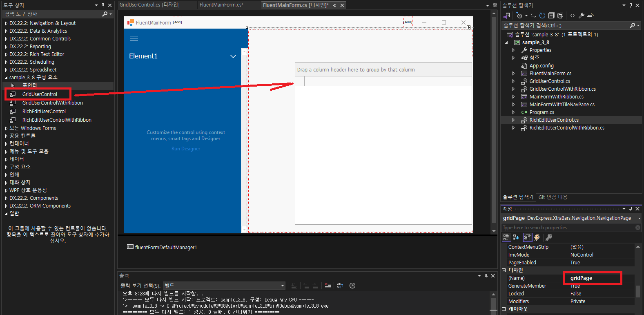644x315 pixels.
Task: Switch to the Git 변경 내용 tab
Action: (x=553, y=197)
